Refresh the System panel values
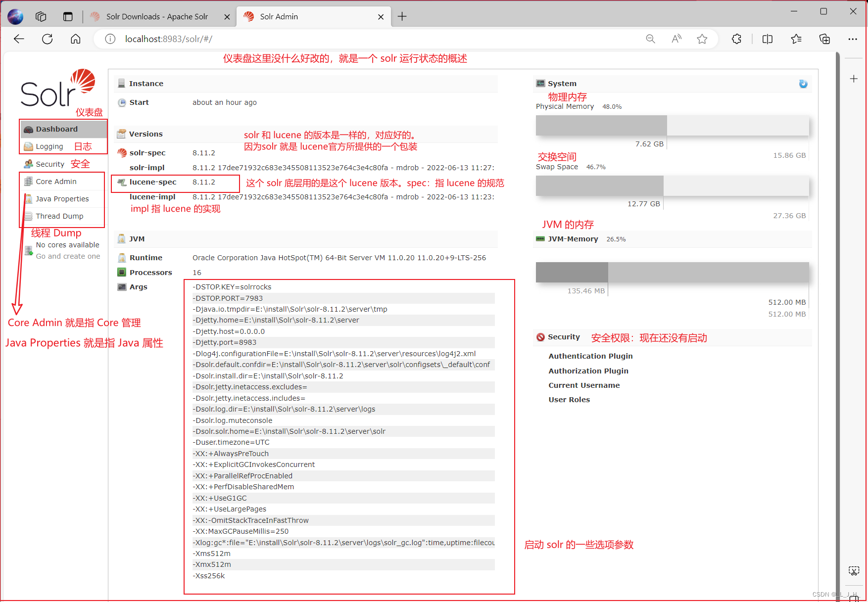Viewport: 868px width, 602px height. pos(803,84)
